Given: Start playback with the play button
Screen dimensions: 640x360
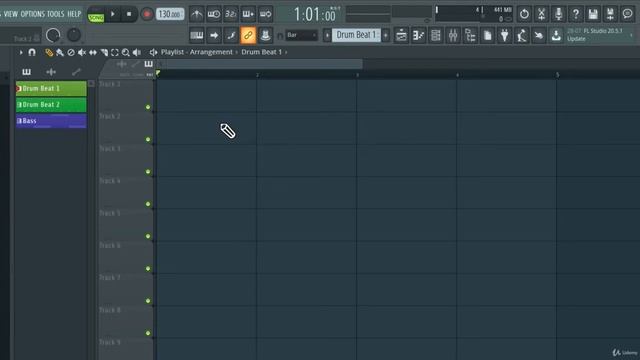Looking at the screenshot, I should (x=113, y=14).
